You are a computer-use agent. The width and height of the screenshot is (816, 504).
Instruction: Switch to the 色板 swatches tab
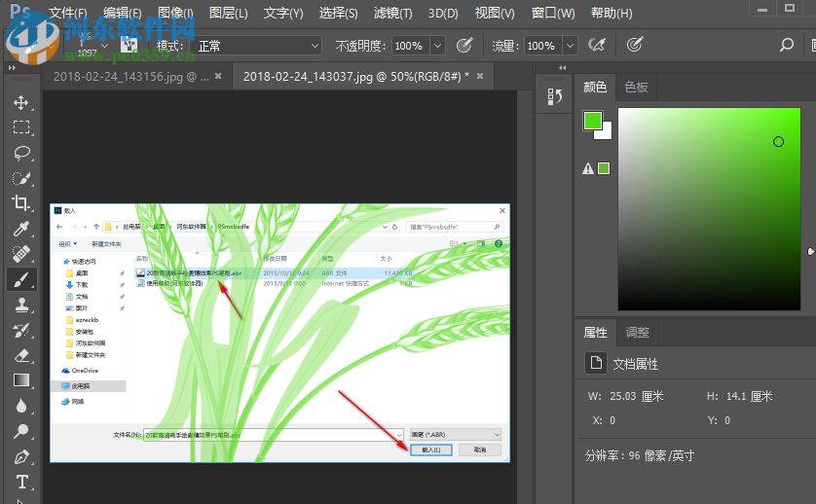(636, 87)
